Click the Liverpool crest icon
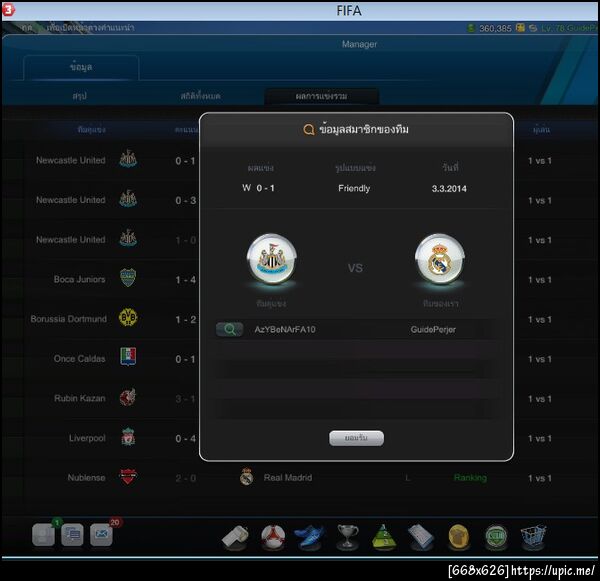Viewport: 600px width, 581px height. 128,437
